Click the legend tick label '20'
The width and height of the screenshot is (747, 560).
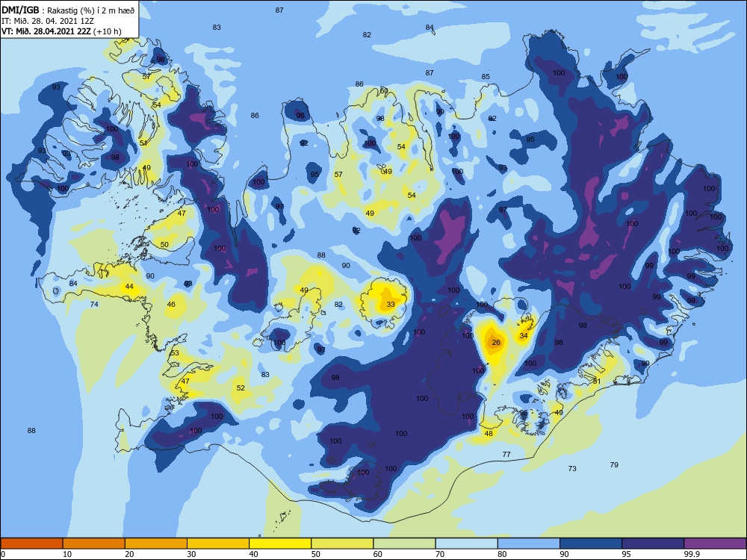pos(129,554)
